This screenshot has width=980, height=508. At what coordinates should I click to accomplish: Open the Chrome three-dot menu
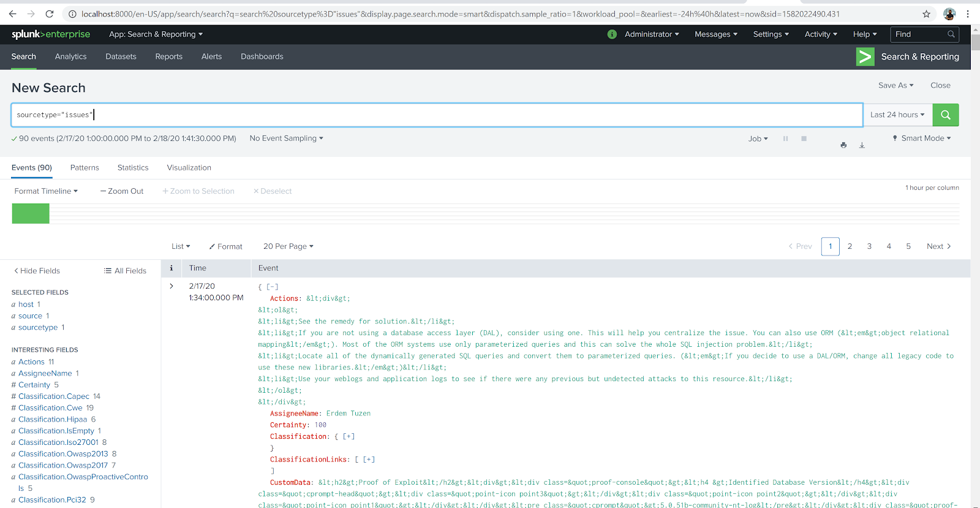coord(968,13)
